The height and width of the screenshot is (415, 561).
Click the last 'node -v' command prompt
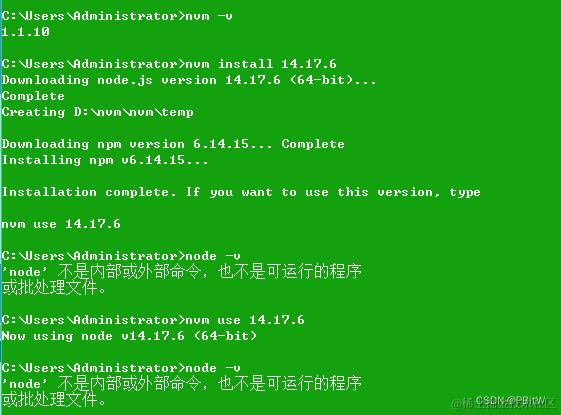pos(121,368)
